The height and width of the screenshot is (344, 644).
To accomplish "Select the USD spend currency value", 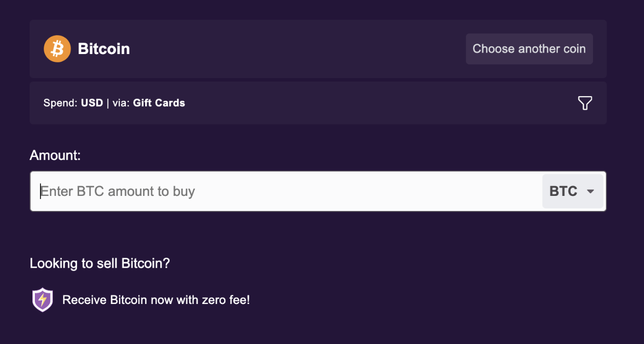I will pyautogui.click(x=92, y=103).
